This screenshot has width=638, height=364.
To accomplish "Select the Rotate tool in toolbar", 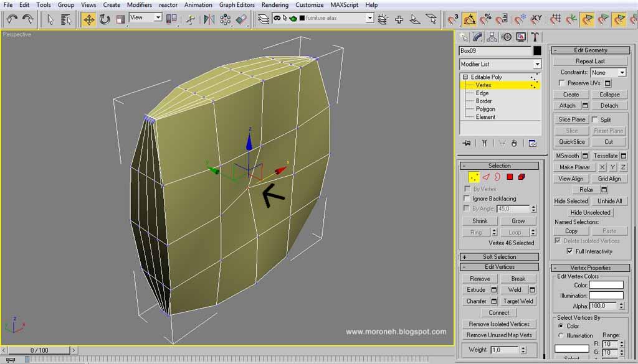I will pyautogui.click(x=105, y=20).
